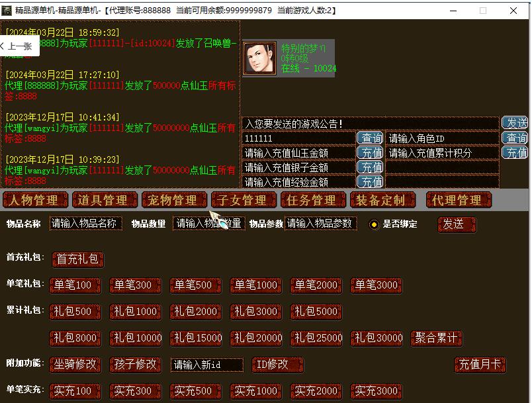Click the 充值月卡 button
Image resolution: width=532 pixels, height=403 pixels.
(481, 365)
